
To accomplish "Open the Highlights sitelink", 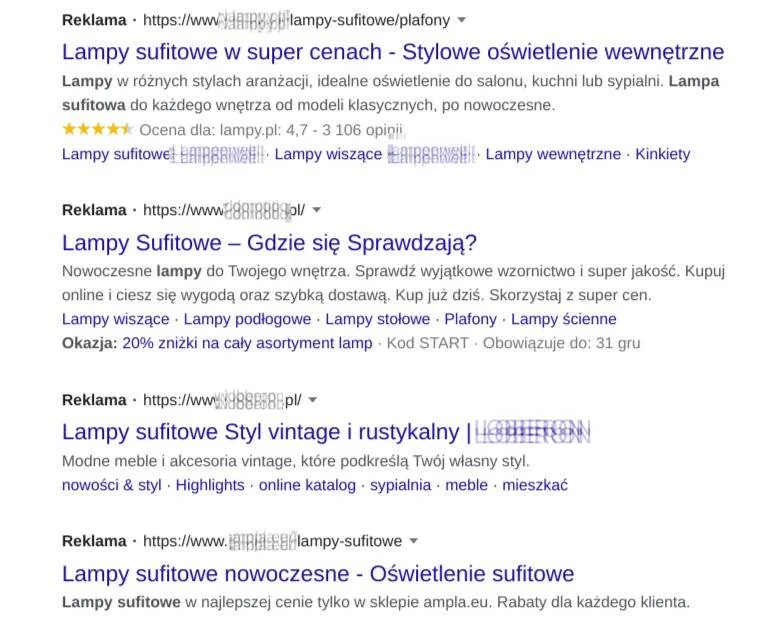I will (x=210, y=485).
